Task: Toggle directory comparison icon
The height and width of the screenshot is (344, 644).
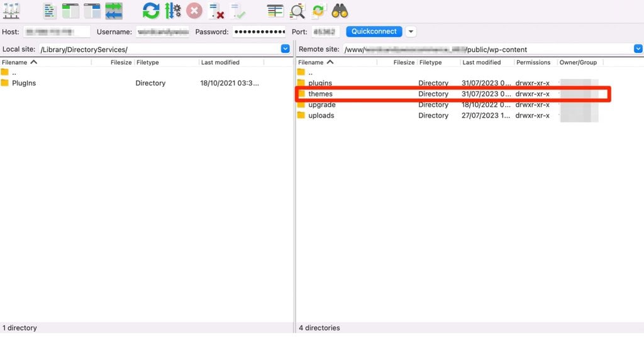Action: pyautogui.click(x=297, y=11)
